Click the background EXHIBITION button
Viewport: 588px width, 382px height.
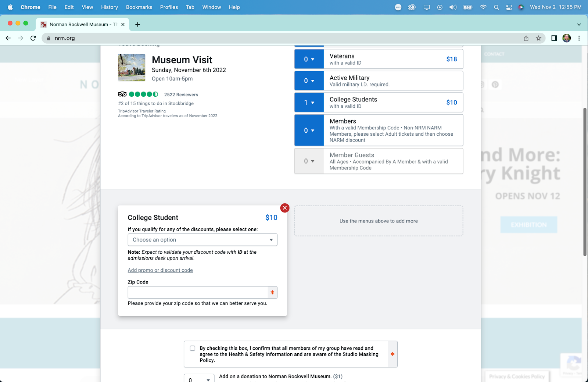pos(529,225)
